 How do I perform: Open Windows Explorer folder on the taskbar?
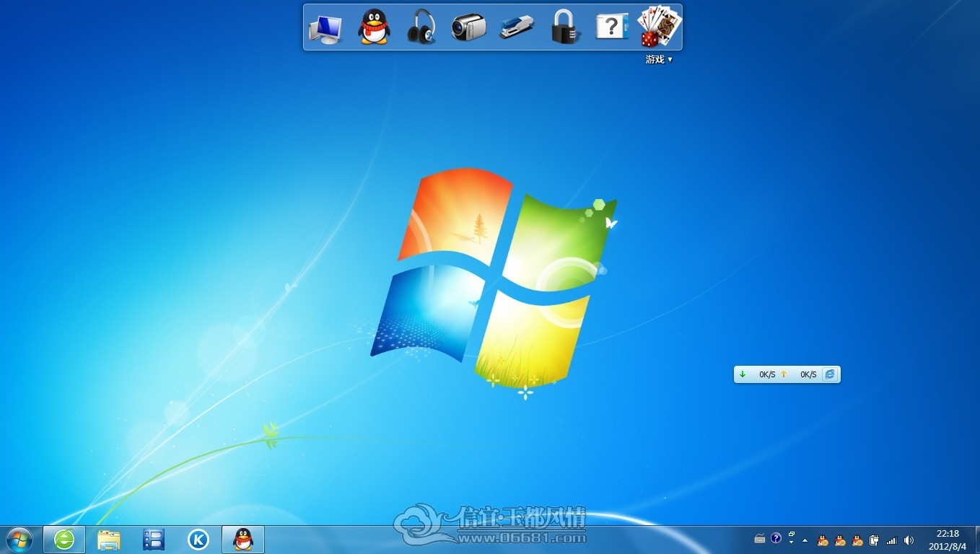[x=109, y=540]
